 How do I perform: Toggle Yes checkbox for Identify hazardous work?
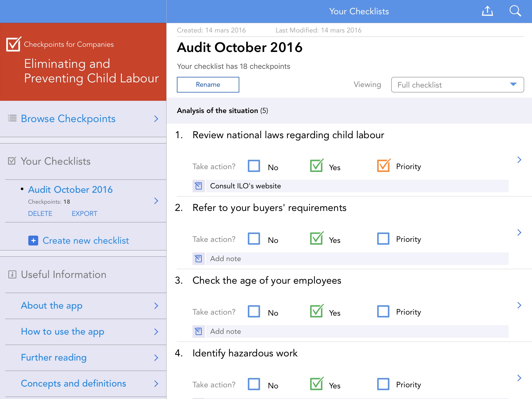tap(316, 384)
